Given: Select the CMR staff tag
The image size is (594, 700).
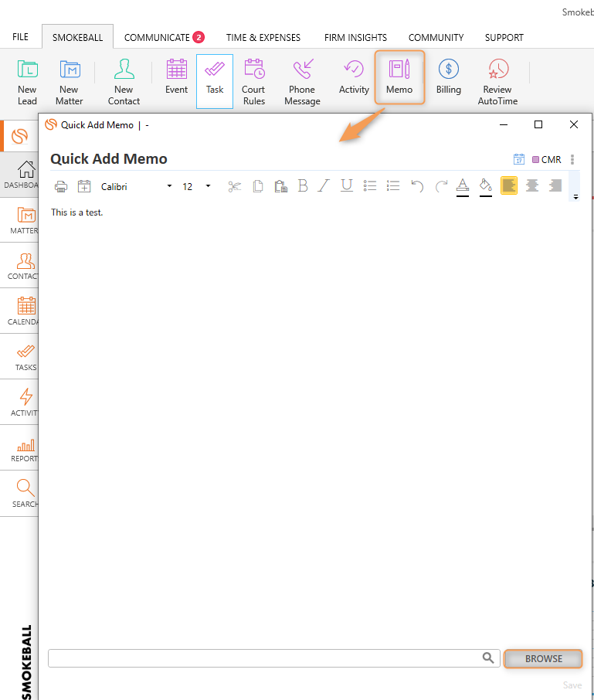Looking at the screenshot, I should [547, 159].
